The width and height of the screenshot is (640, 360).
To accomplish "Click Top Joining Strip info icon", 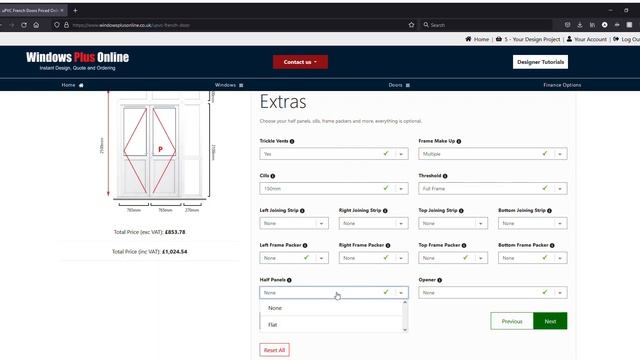I will tap(461, 211).
